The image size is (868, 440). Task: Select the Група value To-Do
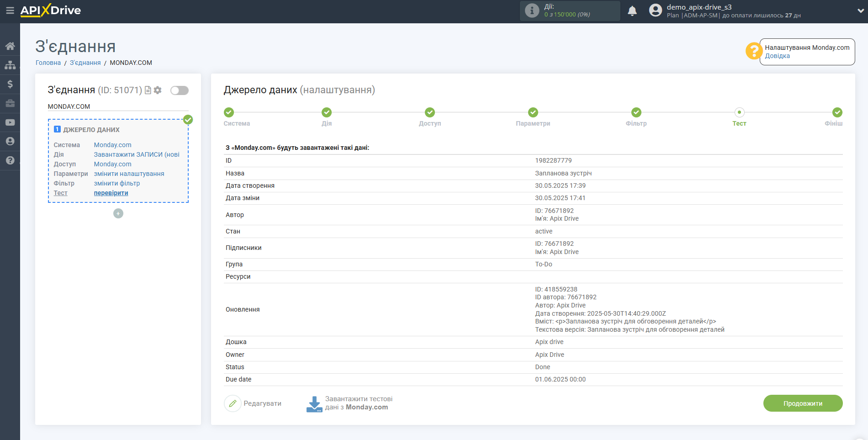(x=544, y=264)
